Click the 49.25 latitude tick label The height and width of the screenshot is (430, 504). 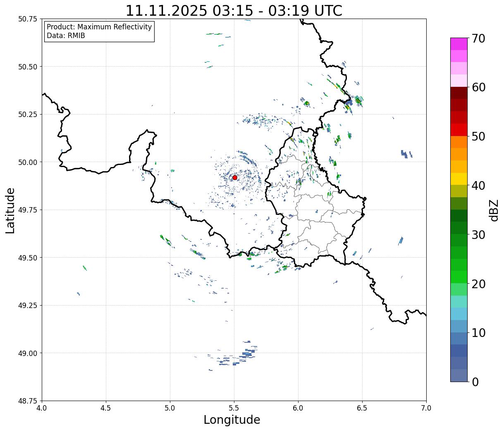point(27,306)
